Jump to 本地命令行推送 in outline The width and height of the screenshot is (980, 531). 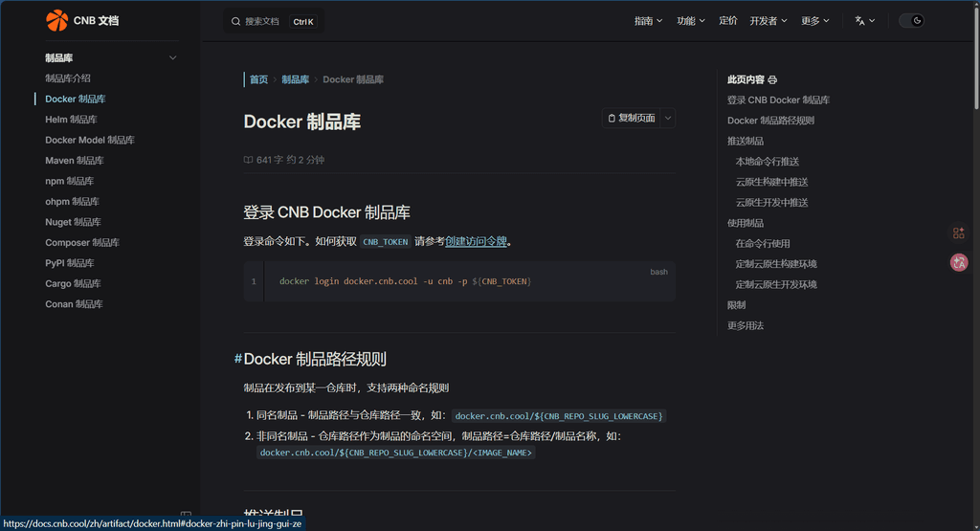[x=768, y=162]
